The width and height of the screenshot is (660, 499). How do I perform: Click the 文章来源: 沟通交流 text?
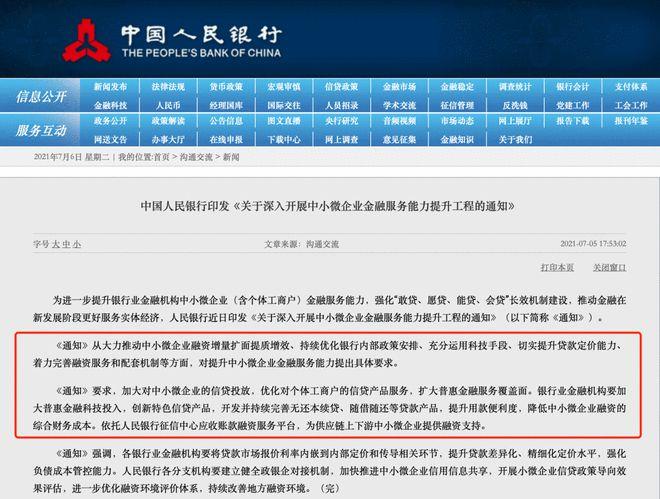[301, 244]
